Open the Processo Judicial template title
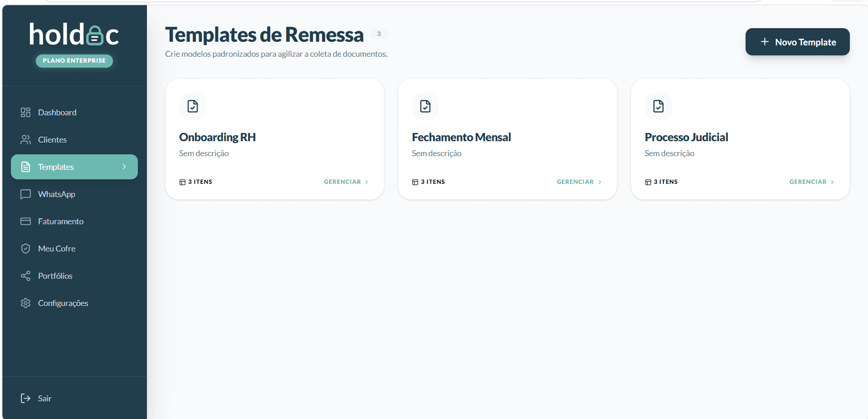This screenshot has width=868, height=419. click(686, 137)
